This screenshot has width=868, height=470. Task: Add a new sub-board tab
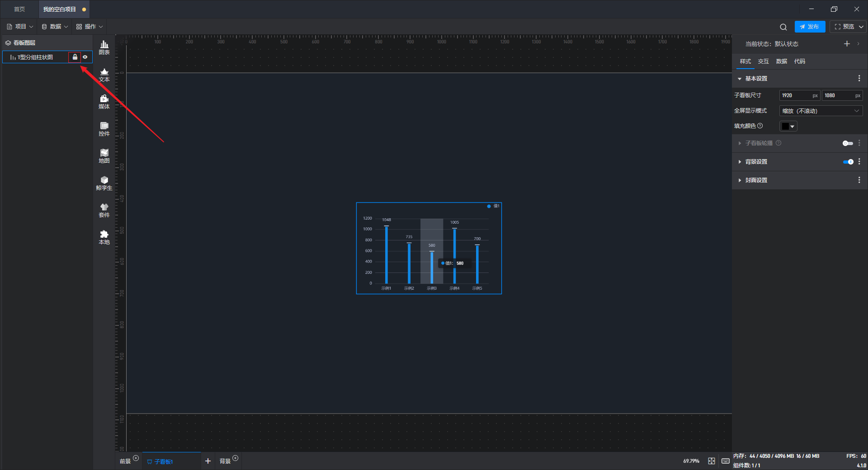[x=208, y=461]
